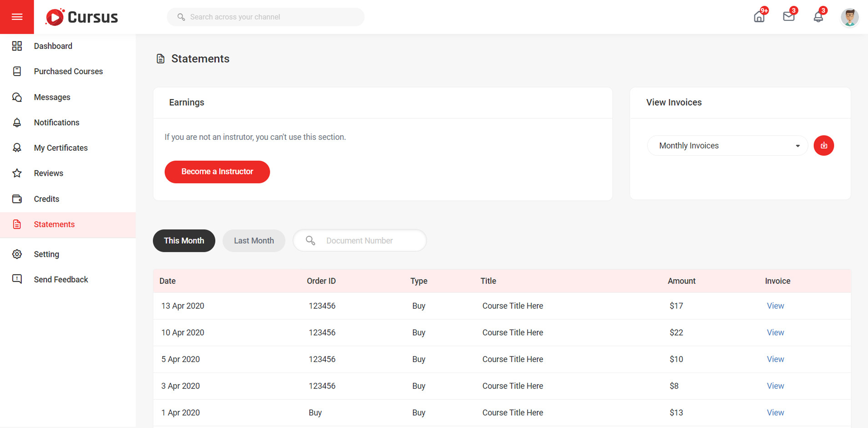868x428 pixels.
Task: Switch to the Last Month tab
Action: (x=253, y=240)
